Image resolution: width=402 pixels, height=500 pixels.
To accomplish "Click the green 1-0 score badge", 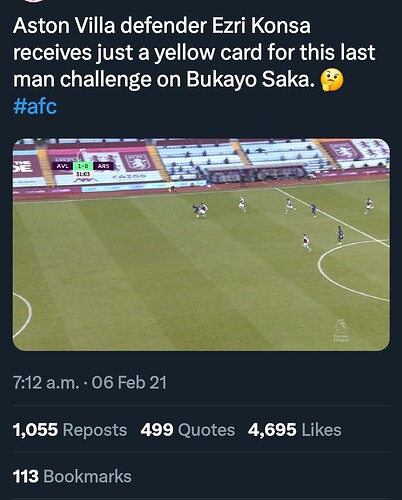I will [83, 166].
